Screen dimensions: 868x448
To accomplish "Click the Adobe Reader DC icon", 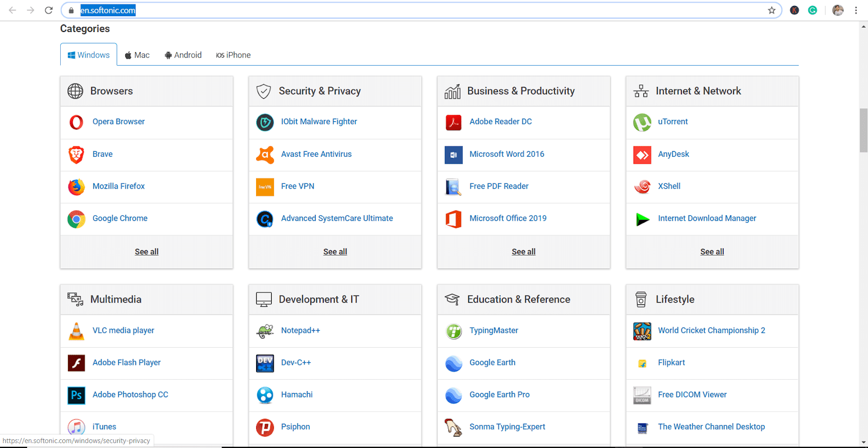I will [454, 122].
